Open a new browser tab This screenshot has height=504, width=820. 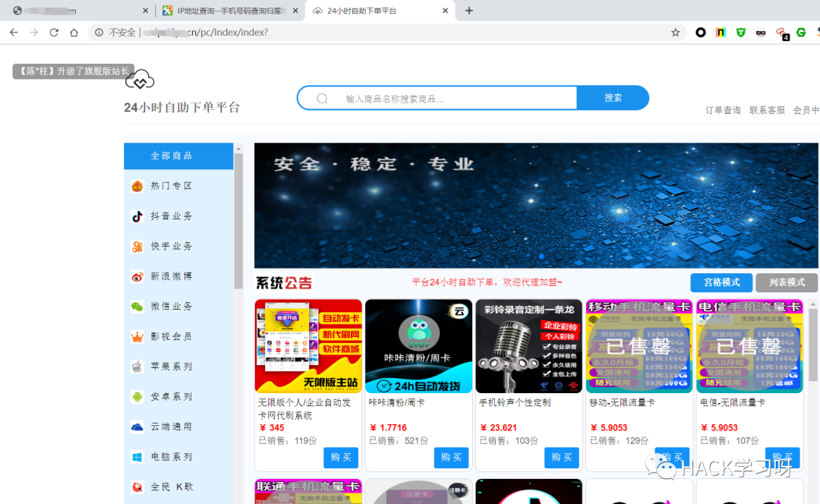(469, 11)
